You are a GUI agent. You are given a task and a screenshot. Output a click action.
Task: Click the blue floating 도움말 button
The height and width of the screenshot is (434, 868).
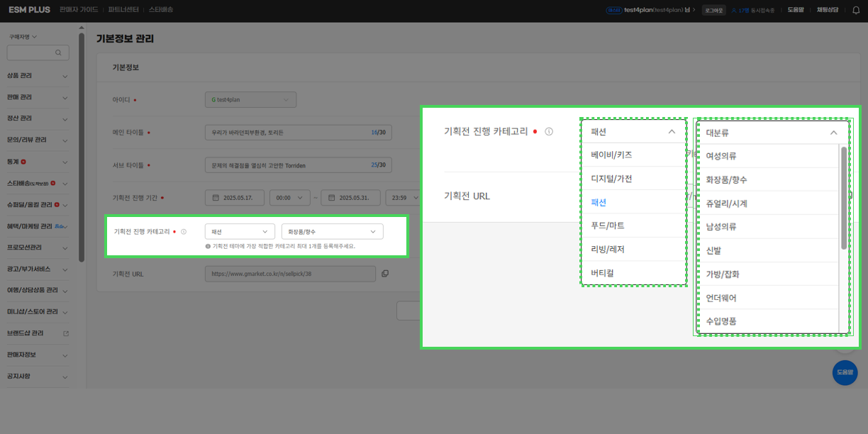(x=845, y=372)
